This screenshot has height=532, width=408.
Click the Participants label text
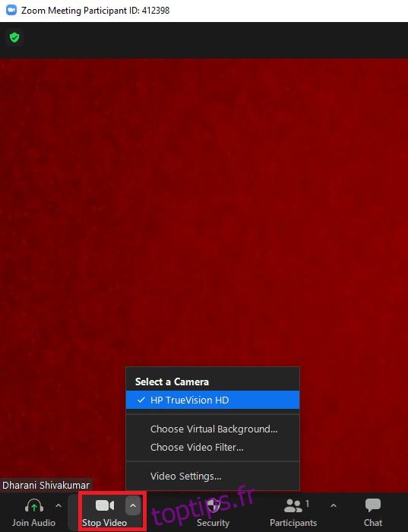coord(293,523)
